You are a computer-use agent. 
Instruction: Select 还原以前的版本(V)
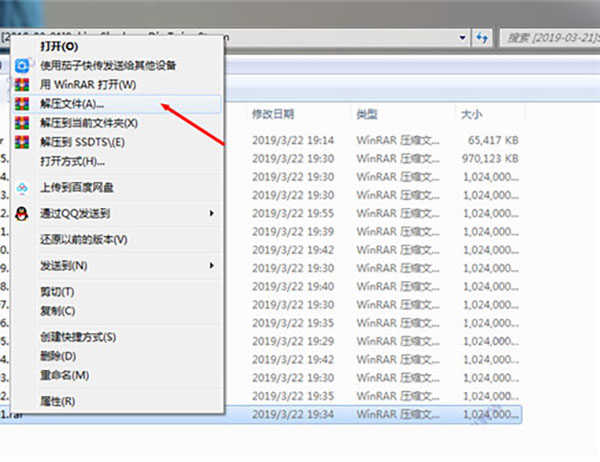(84, 240)
